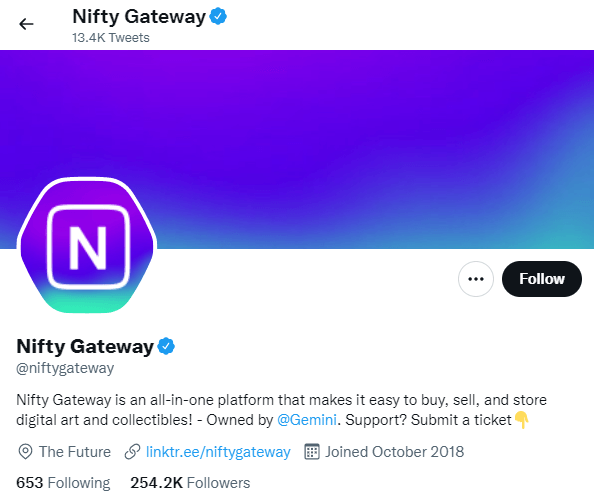The image size is (594, 497).
Task: Click the Follow button
Action: click(x=542, y=279)
